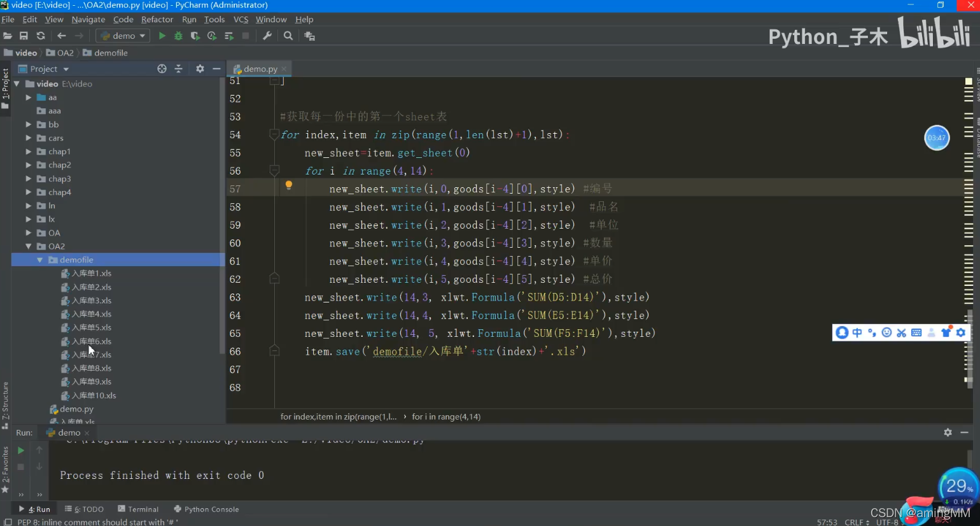This screenshot has height=526, width=980.
Task: Rerun demo with the Run panel green arrow
Action: pyautogui.click(x=21, y=450)
